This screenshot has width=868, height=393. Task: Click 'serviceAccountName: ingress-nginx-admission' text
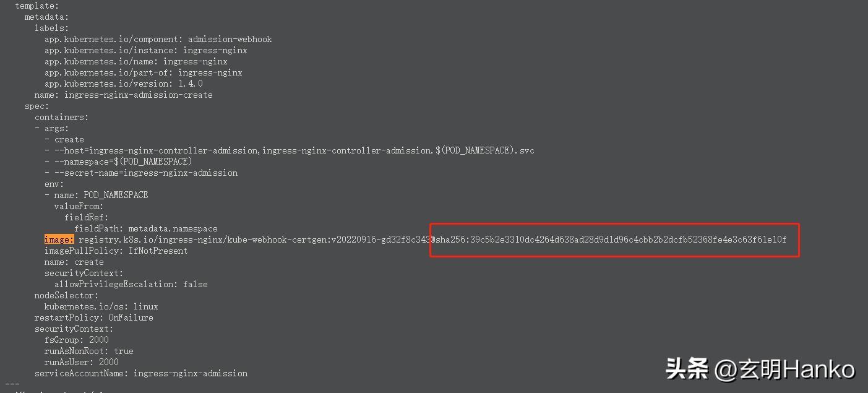pyautogui.click(x=140, y=373)
